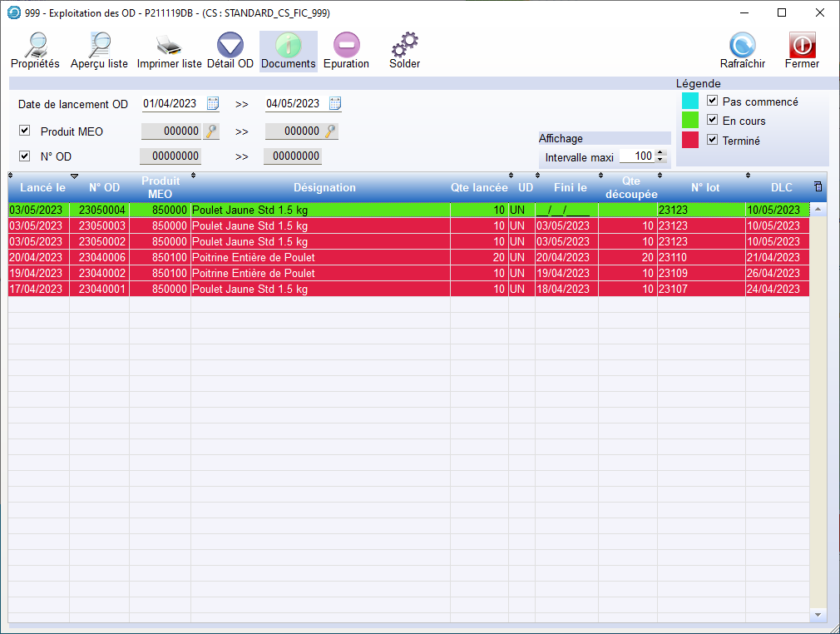Disable the Terminé legend checkbox
This screenshot has height=634, width=840.
[712, 140]
